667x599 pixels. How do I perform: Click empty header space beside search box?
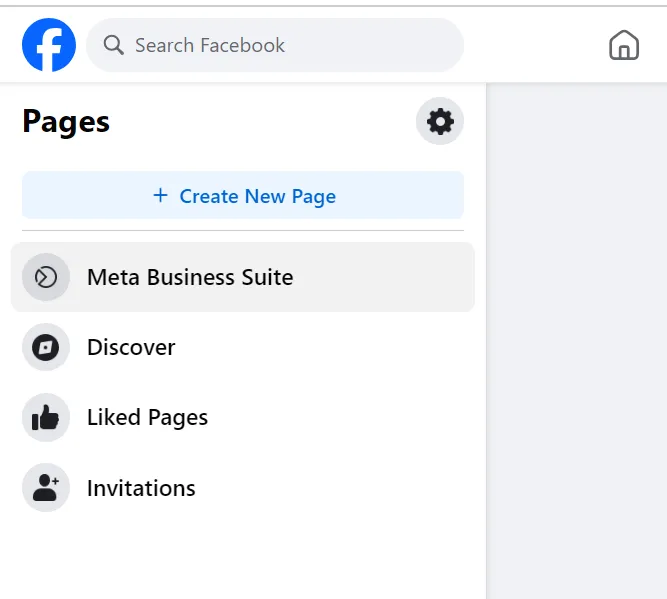point(535,45)
